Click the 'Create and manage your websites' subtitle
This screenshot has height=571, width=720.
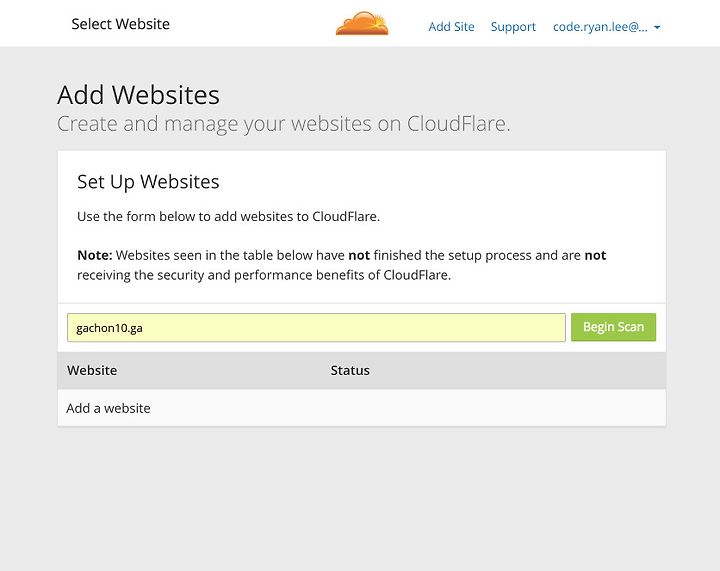pyautogui.click(x=283, y=124)
